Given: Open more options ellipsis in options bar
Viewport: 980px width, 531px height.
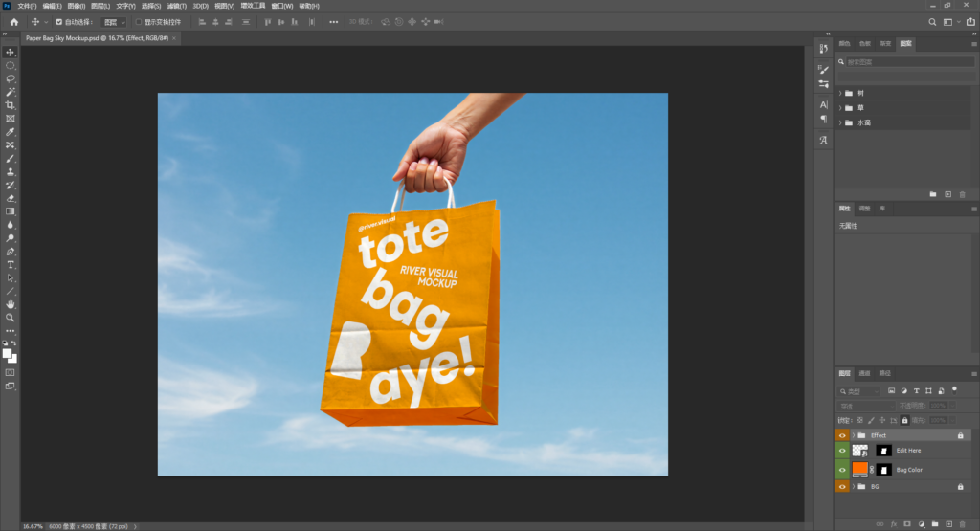Looking at the screenshot, I should 334,22.
